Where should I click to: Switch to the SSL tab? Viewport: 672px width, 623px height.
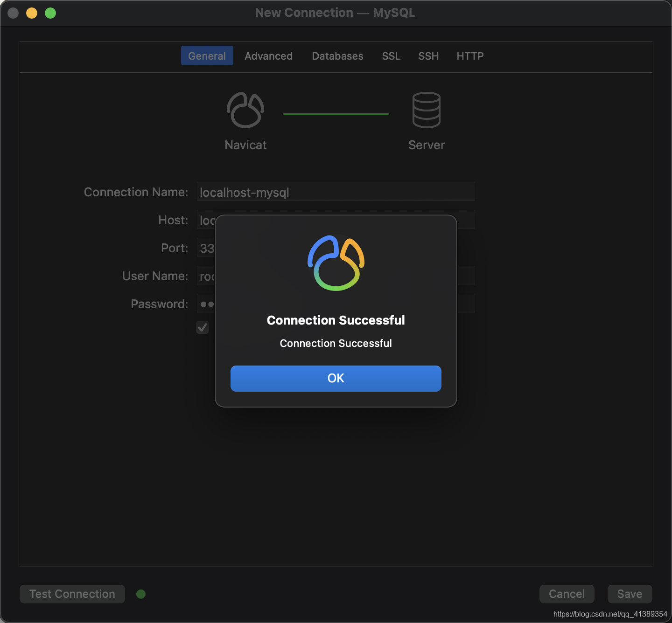click(391, 56)
